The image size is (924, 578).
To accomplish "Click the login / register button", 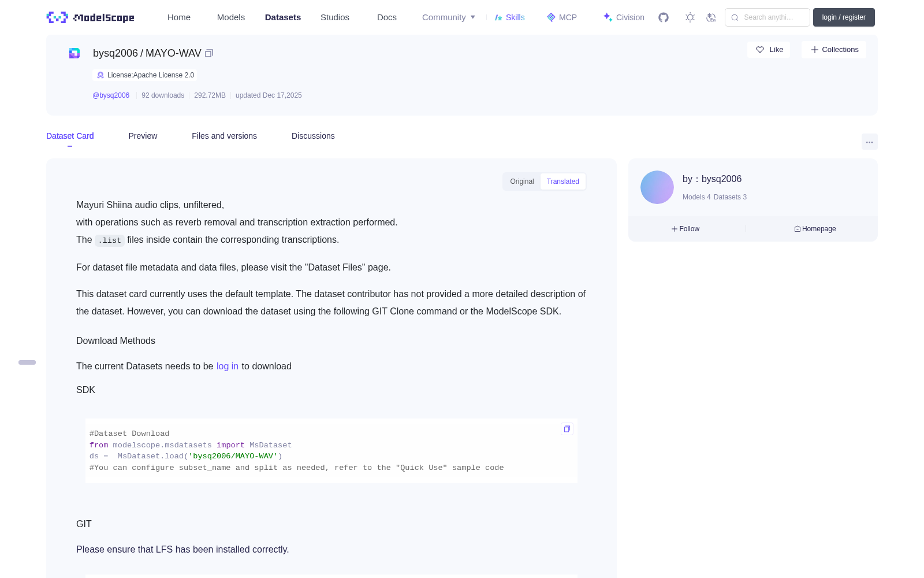I will (x=844, y=17).
